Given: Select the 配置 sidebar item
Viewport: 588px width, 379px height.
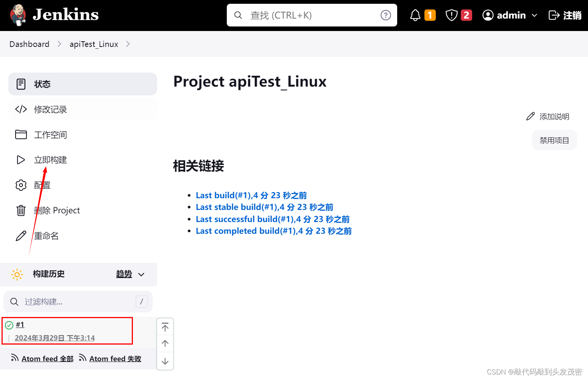Looking at the screenshot, I should point(42,185).
